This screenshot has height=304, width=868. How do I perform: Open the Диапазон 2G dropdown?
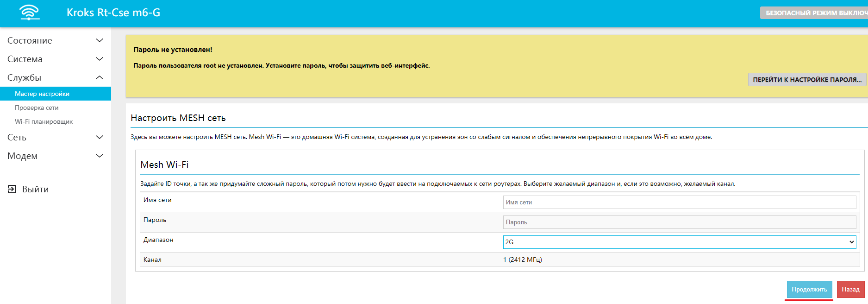(679, 242)
